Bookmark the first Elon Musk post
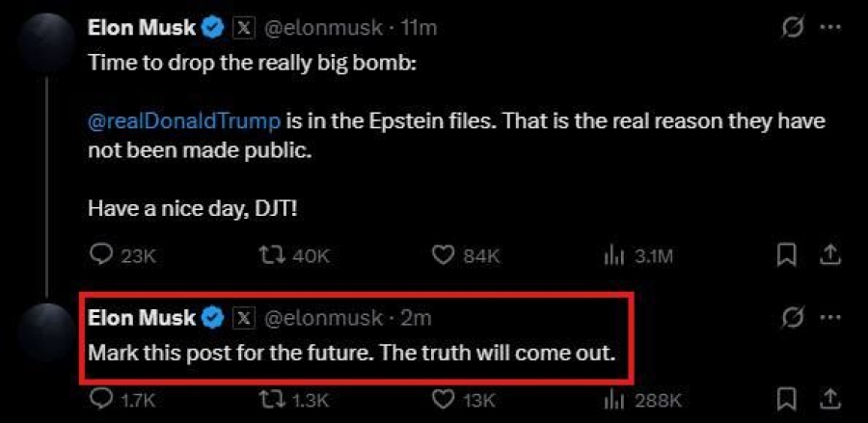The image size is (868, 423). point(787,256)
